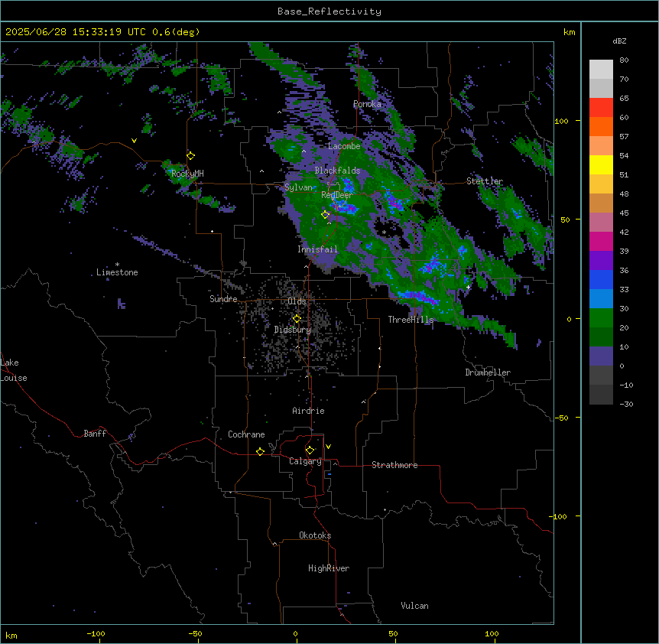Click the Strathmore label
Image resolution: width=659 pixels, height=644 pixels.
394,465
